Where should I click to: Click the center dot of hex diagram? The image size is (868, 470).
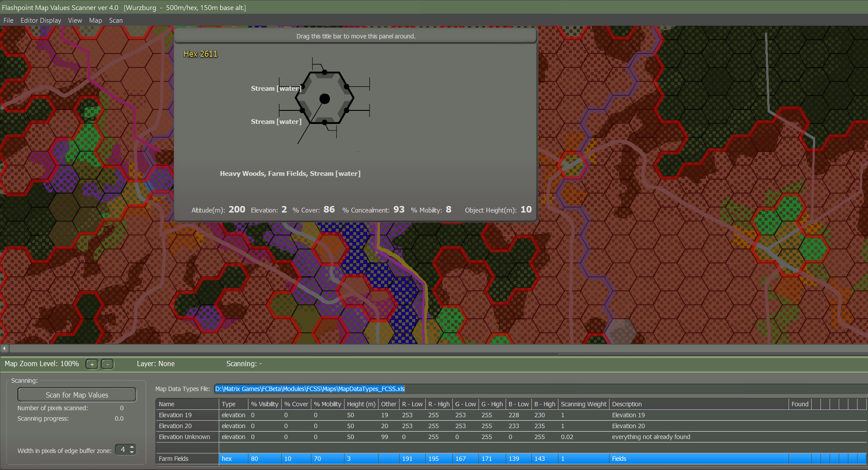click(324, 99)
